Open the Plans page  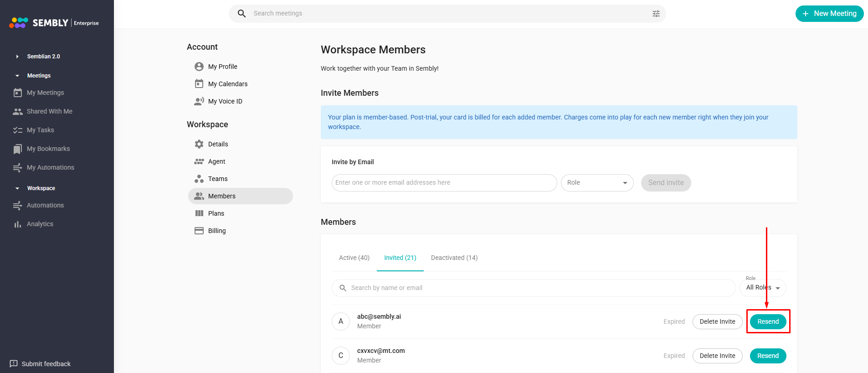click(216, 213)
